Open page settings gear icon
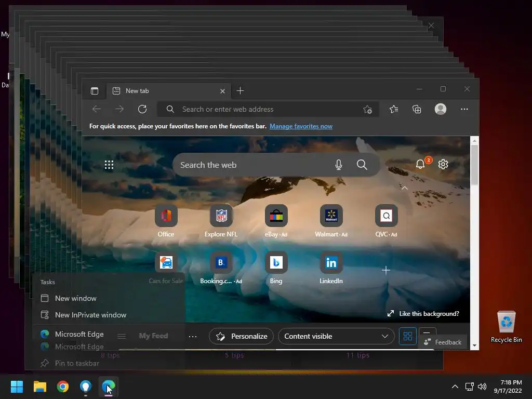 443,164
